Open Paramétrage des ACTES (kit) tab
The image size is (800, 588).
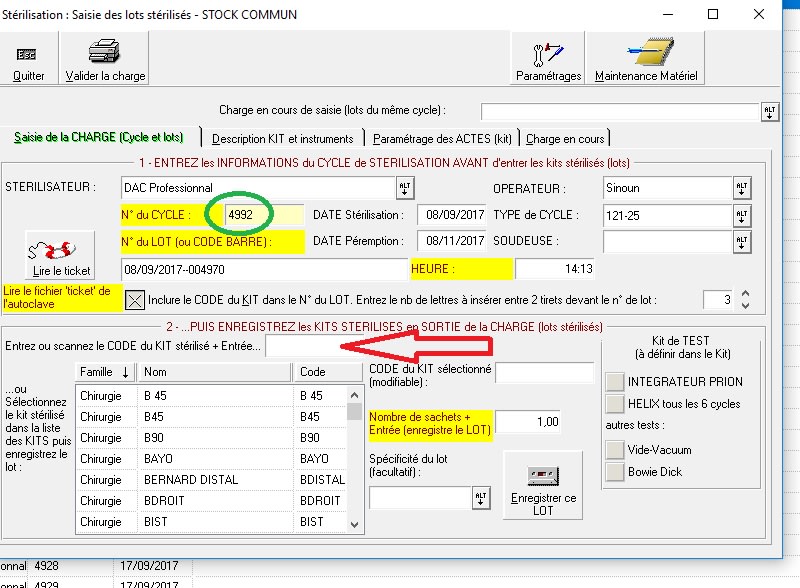click(x=442, y=139)
